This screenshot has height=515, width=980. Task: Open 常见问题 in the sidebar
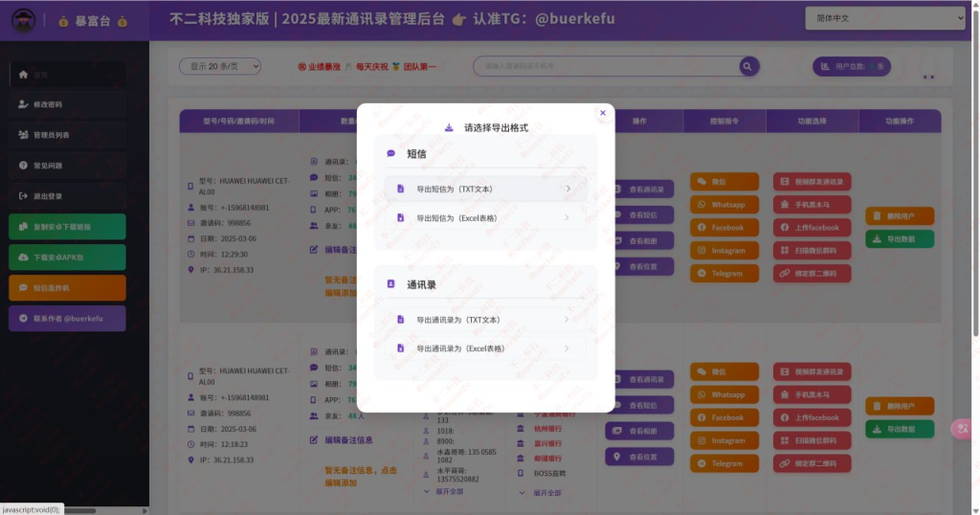(x=68, y=166)
